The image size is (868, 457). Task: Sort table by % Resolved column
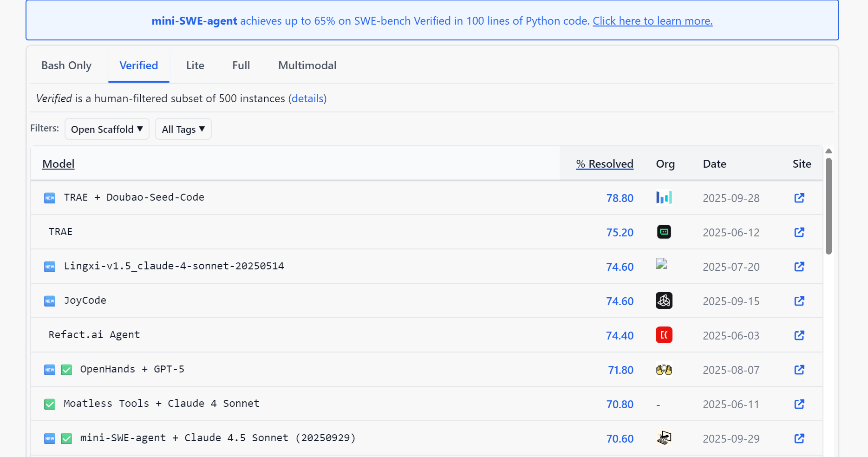pos(604,164)
